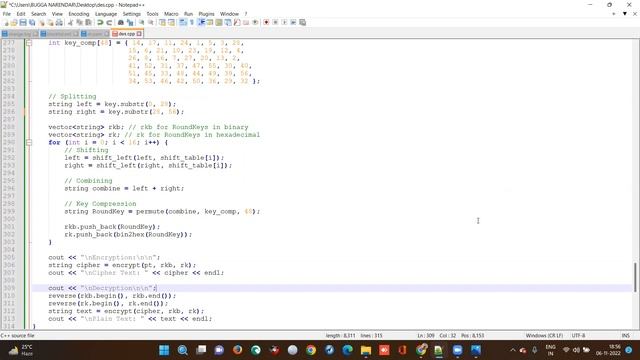Open Windows taskbar search

pyautogui.click(x=182, y=350)
